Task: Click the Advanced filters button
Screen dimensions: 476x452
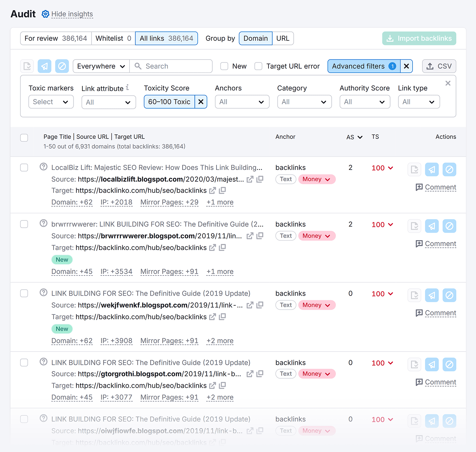Action: 364,66
